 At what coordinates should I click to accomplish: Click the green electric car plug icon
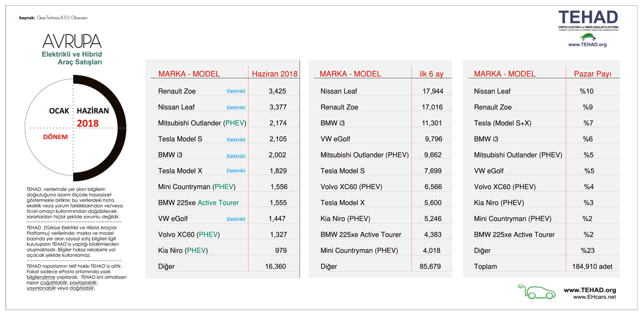pos(537,291)
